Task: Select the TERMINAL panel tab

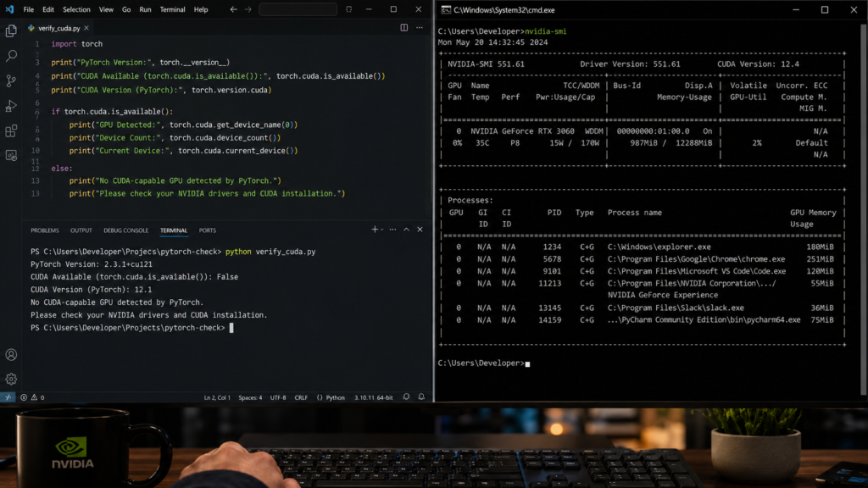Action: click(x=174, y=230)
